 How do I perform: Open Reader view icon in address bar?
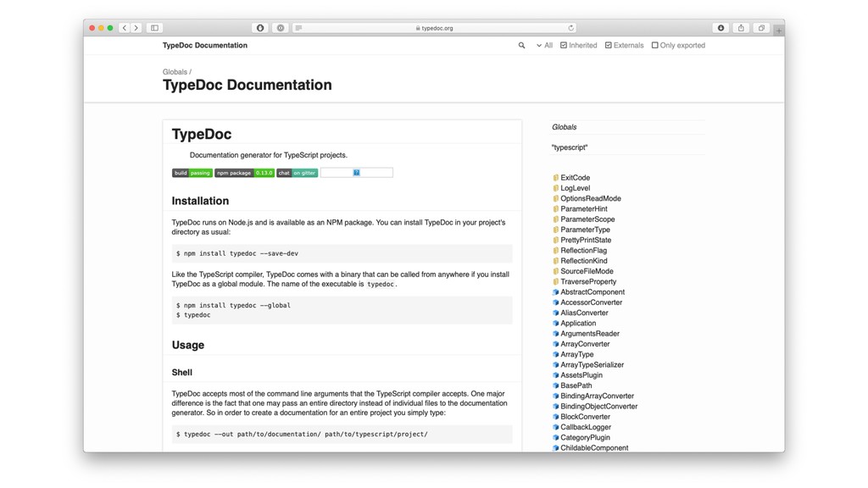(299, 28)
